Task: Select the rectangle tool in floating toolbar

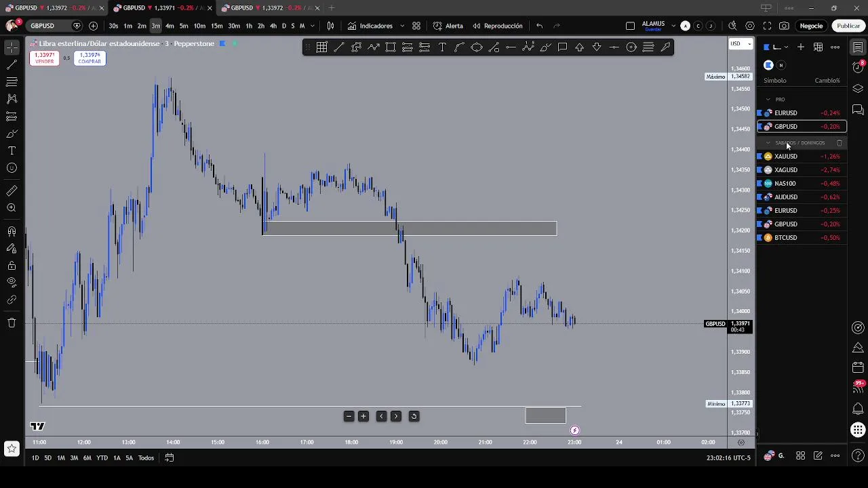Action: click(391, 47)
